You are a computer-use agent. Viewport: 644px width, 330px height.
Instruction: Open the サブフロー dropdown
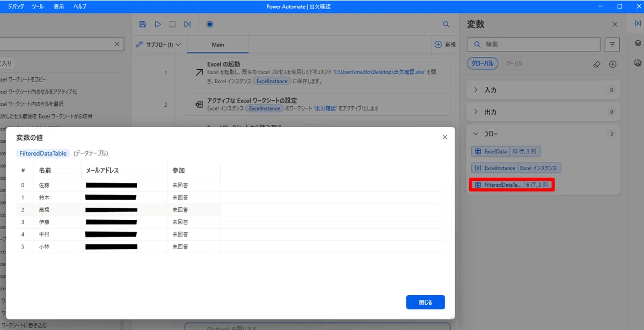point(158,45)
